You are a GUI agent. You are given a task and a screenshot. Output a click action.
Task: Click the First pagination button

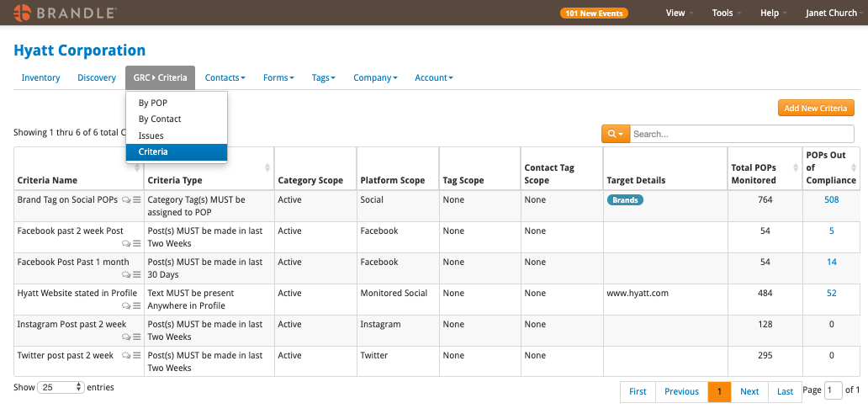(638, 391)
